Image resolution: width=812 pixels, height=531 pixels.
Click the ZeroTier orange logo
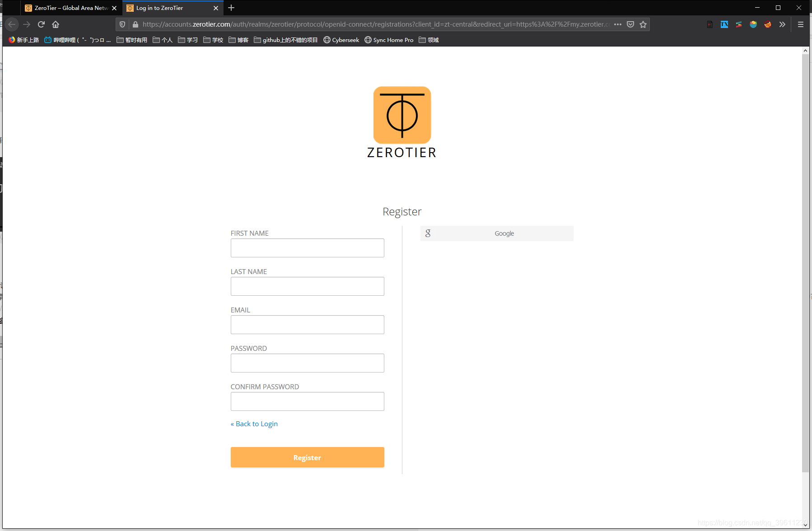click(x=402, y=115)
